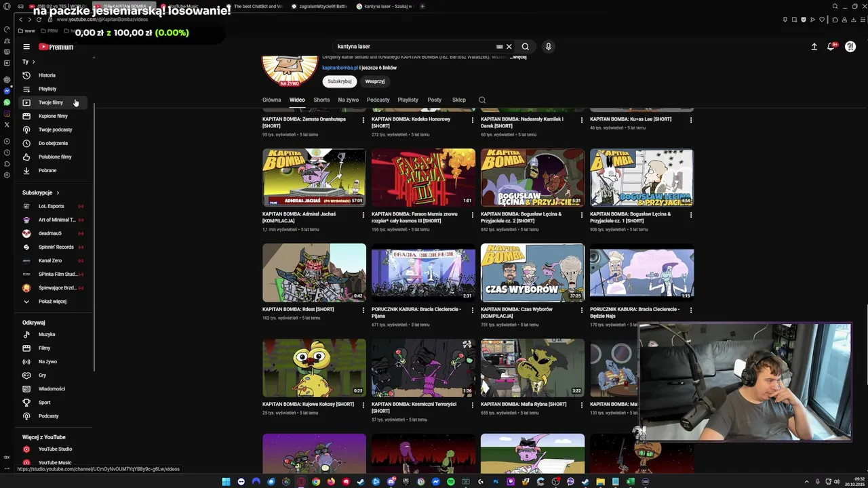Open the kapitanbomba.pl link
The width and height of the screenshot is (868, 488).
[340, 68]
